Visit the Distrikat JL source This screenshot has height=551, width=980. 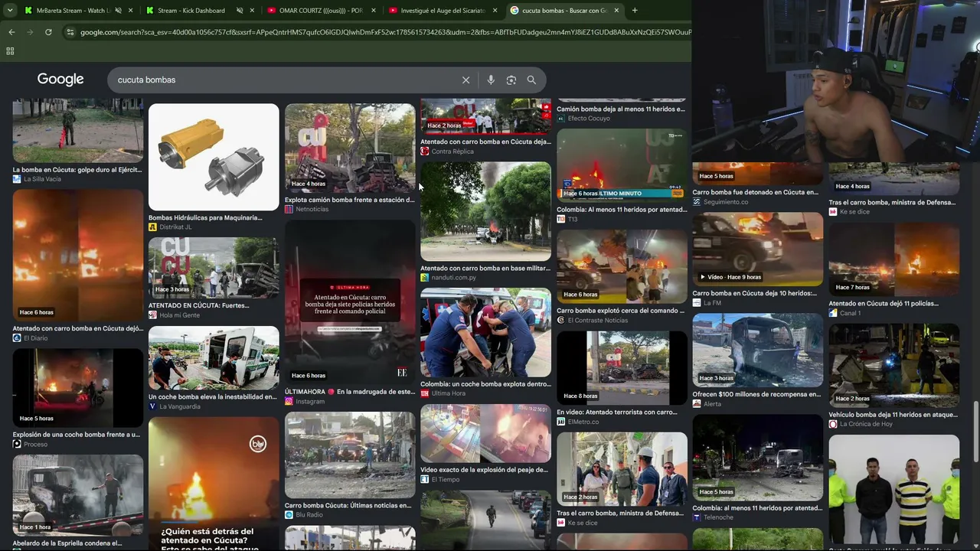point(175,227)
